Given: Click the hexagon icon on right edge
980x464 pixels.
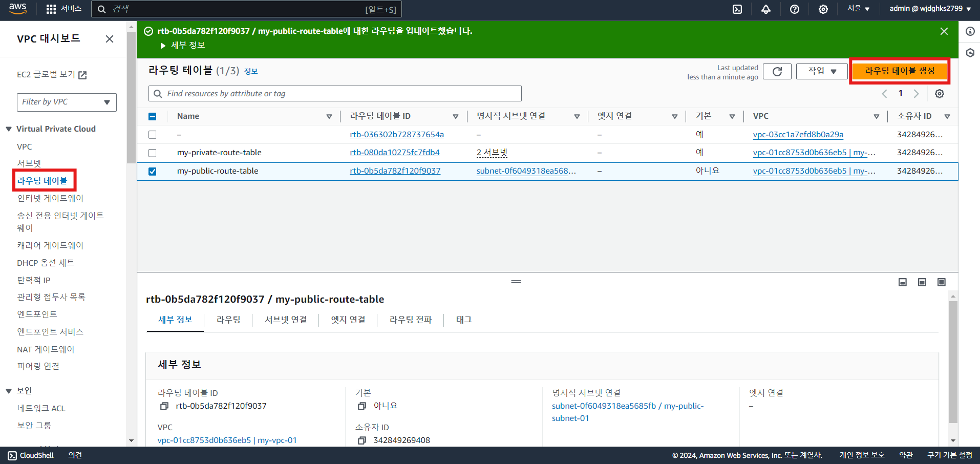Looking at the screenshot, I should [x=970, y=53].
